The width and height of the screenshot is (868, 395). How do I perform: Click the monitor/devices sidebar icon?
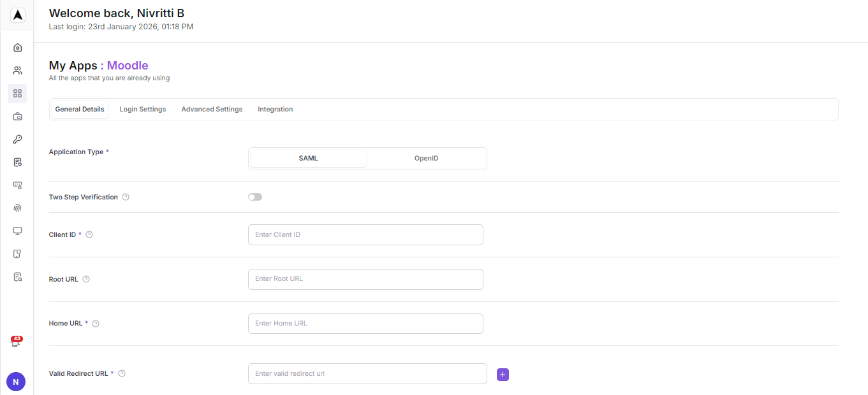pos(17,231)
